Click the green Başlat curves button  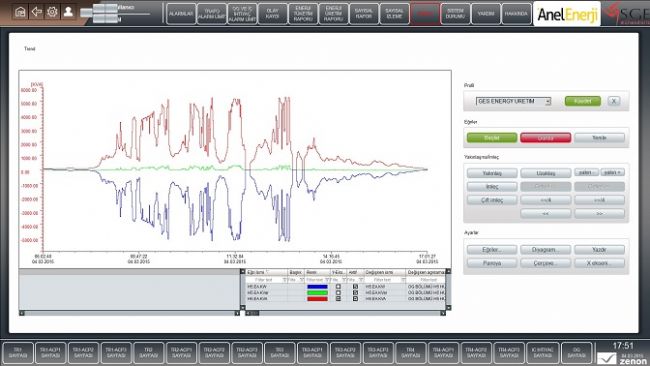(x=492, y=138)
